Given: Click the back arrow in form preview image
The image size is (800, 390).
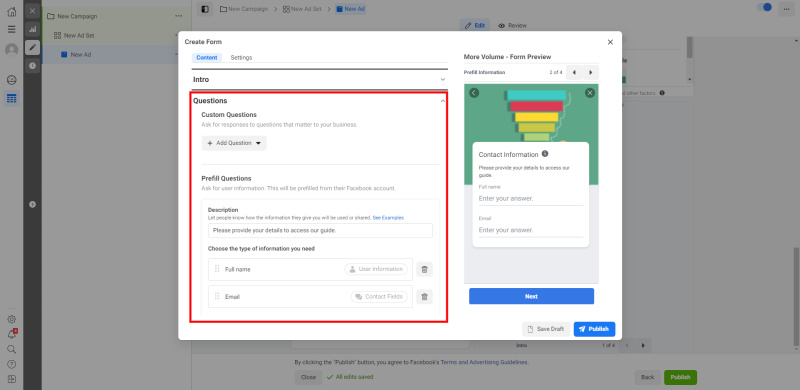Looking at the screenshot, I should (474, 93).
